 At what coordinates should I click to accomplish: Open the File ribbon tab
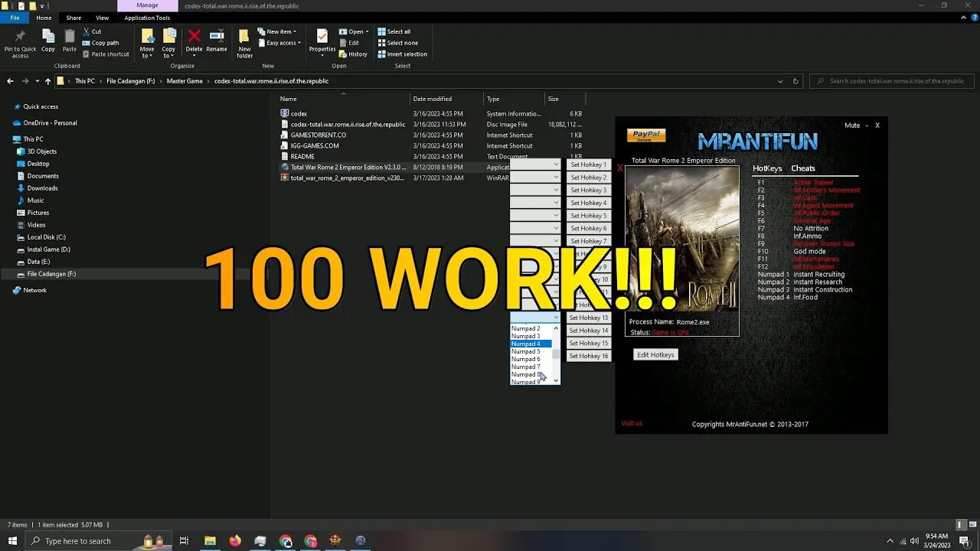pos(15,18)
